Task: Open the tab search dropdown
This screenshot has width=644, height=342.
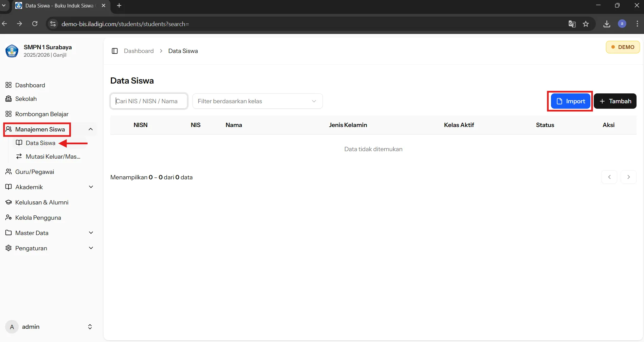Action: click(x=4, y=5)
